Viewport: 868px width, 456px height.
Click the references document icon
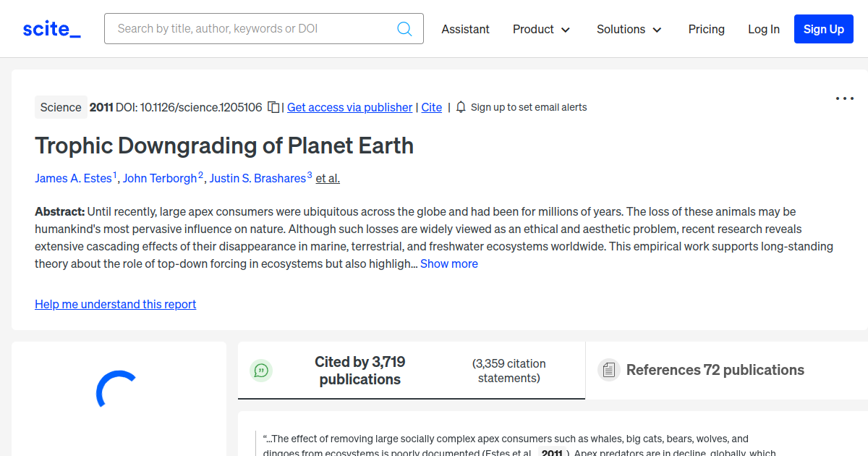609,370
